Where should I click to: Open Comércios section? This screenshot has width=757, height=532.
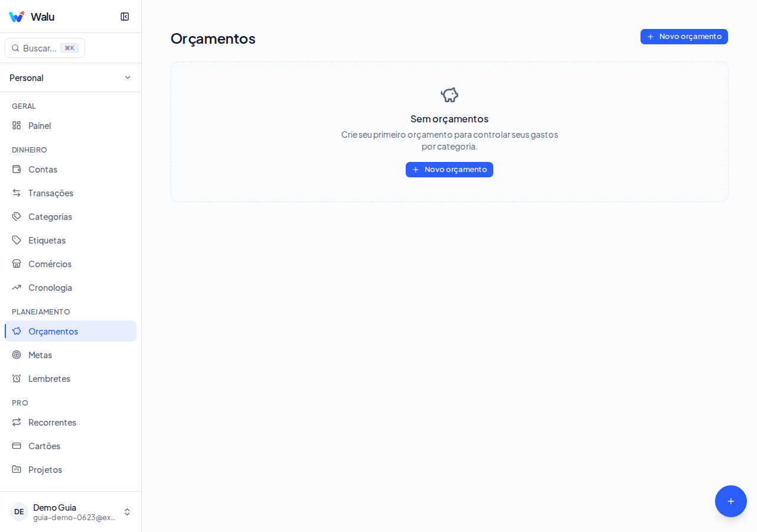click(x=70, y=264)
